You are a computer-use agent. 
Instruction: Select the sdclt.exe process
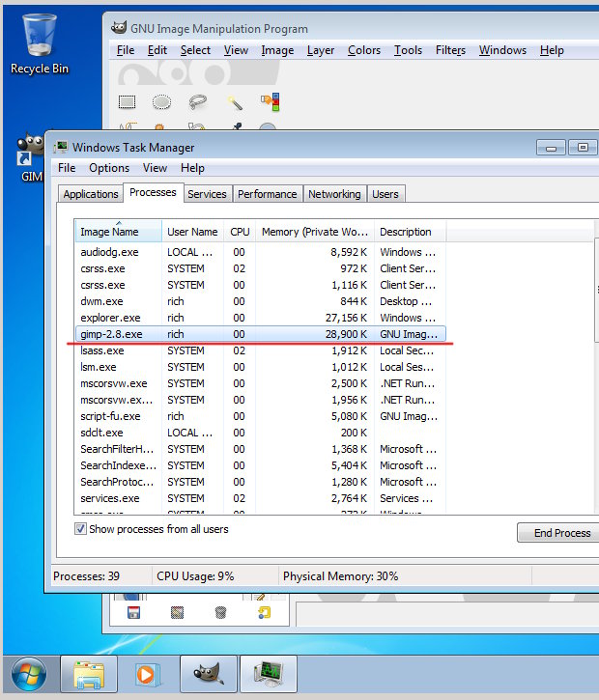(261, 433)
